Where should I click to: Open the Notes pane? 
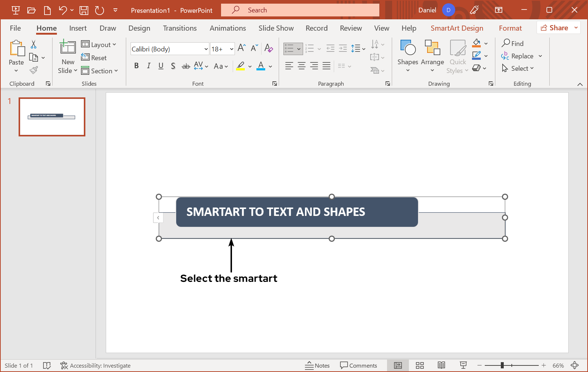click(x=318, y=365)
